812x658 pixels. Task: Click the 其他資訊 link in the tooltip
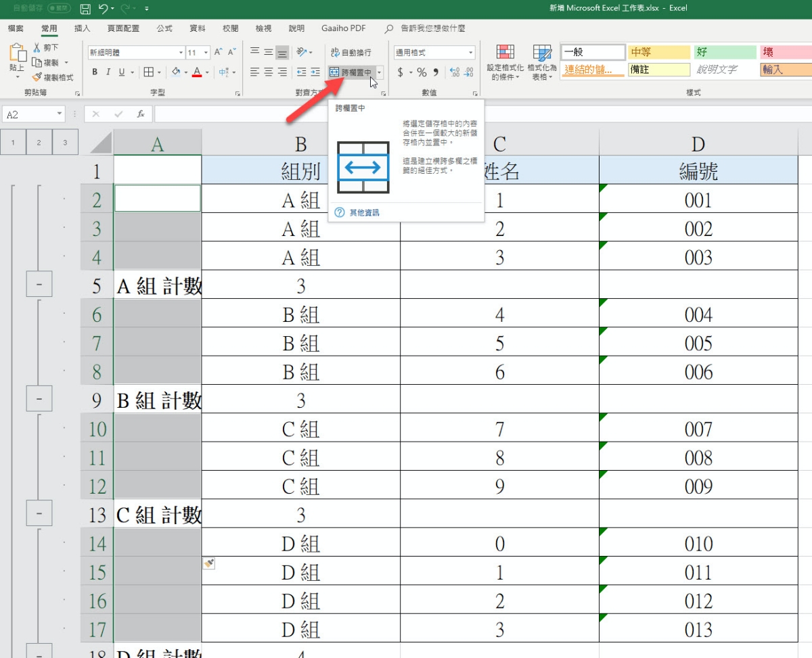pyautogui.click(x=364, y=212)
